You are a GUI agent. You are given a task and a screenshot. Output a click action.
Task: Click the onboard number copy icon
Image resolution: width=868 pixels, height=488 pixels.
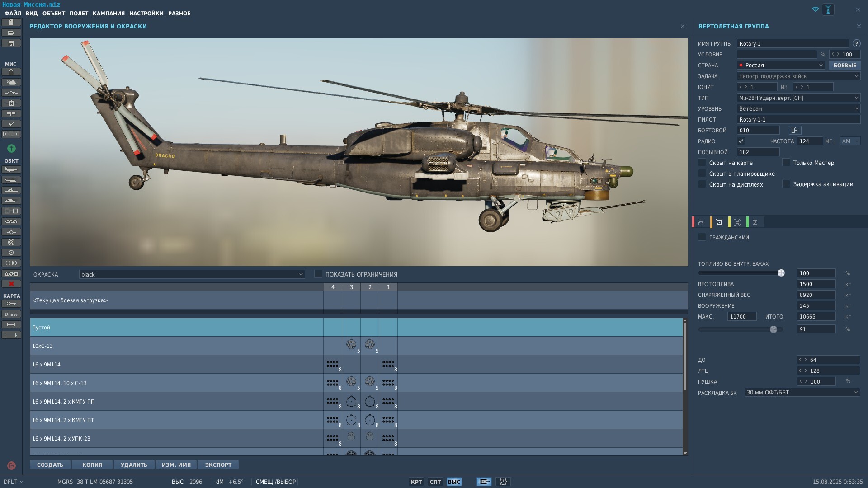pos(795,130)
